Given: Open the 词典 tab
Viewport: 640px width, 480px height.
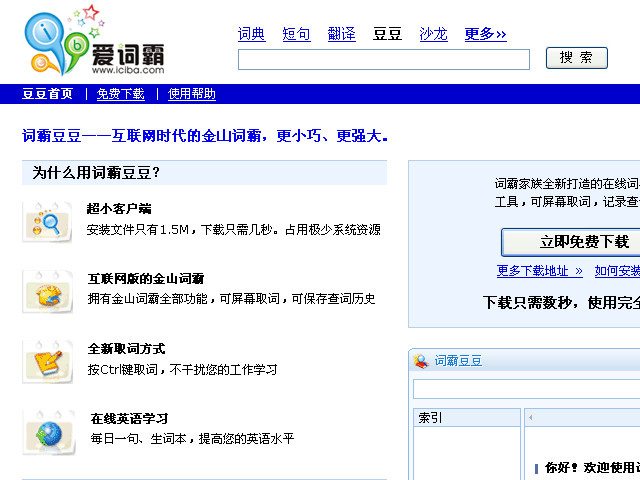Looking at the screenshot, I should click(x=251, y=34).
